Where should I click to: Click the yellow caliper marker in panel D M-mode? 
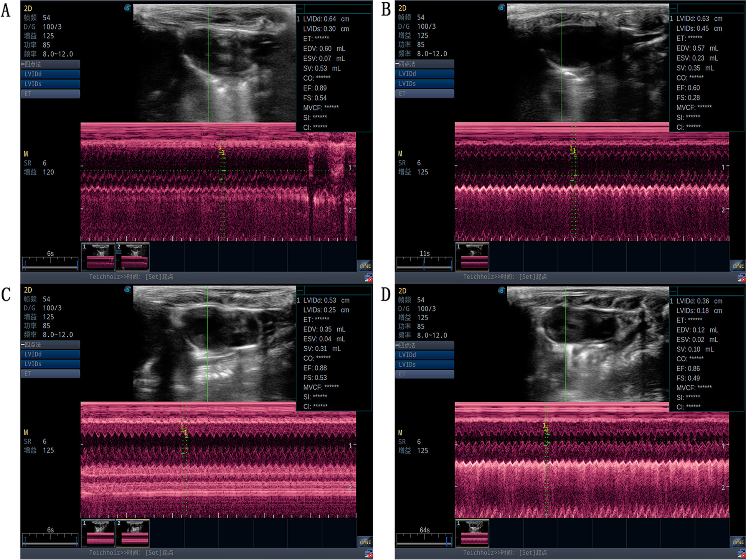pyautogui.click(x=546, y=427)
